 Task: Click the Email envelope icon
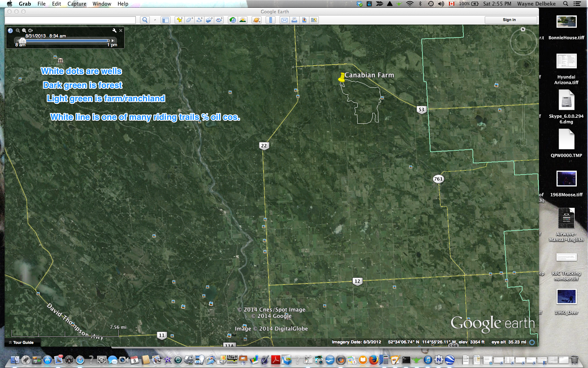285,20
